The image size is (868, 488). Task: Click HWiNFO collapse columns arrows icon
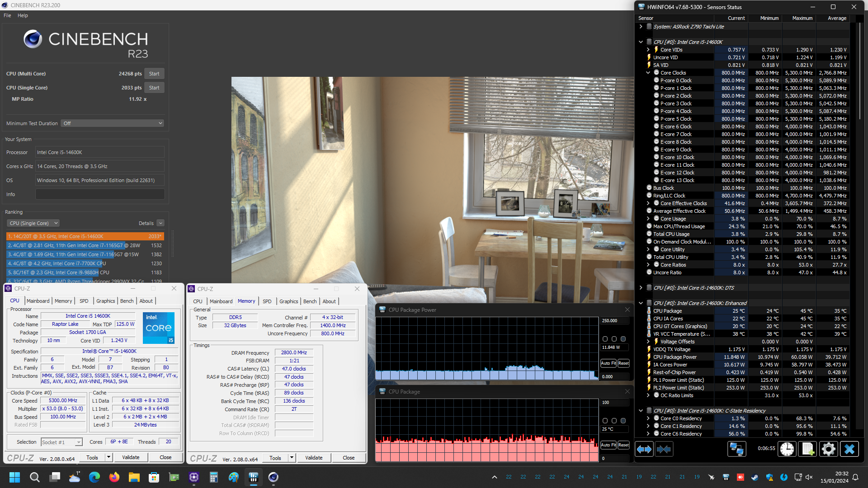pos(664,449)
